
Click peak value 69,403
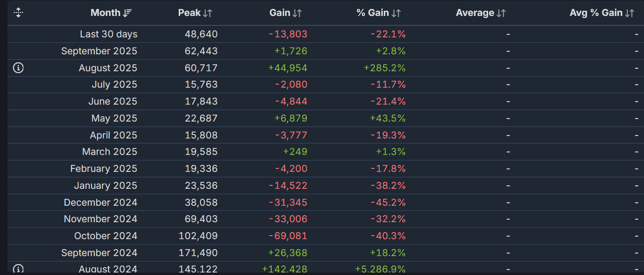point(201,219)
